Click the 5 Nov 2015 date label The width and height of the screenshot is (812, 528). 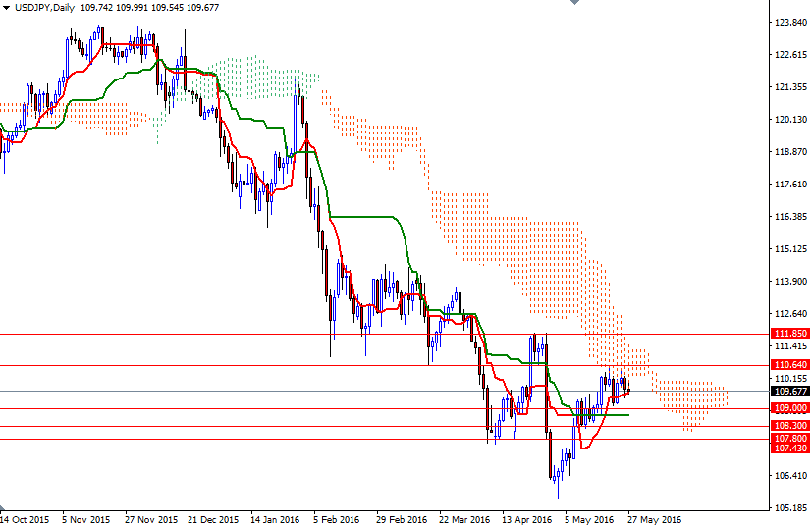pos(86,520)
